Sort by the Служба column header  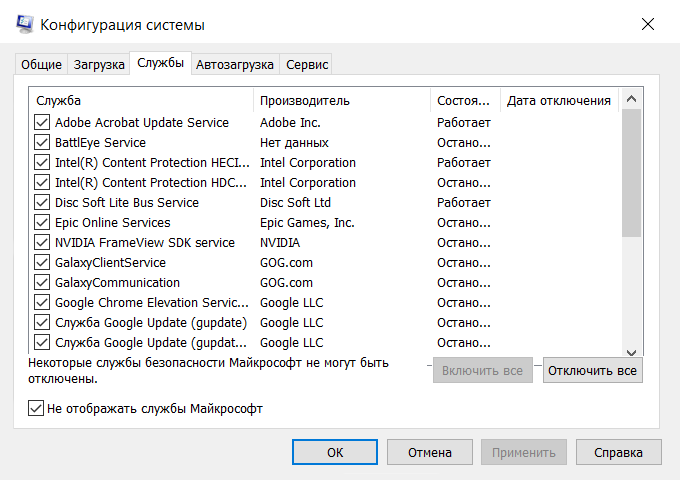pos(141,101)
